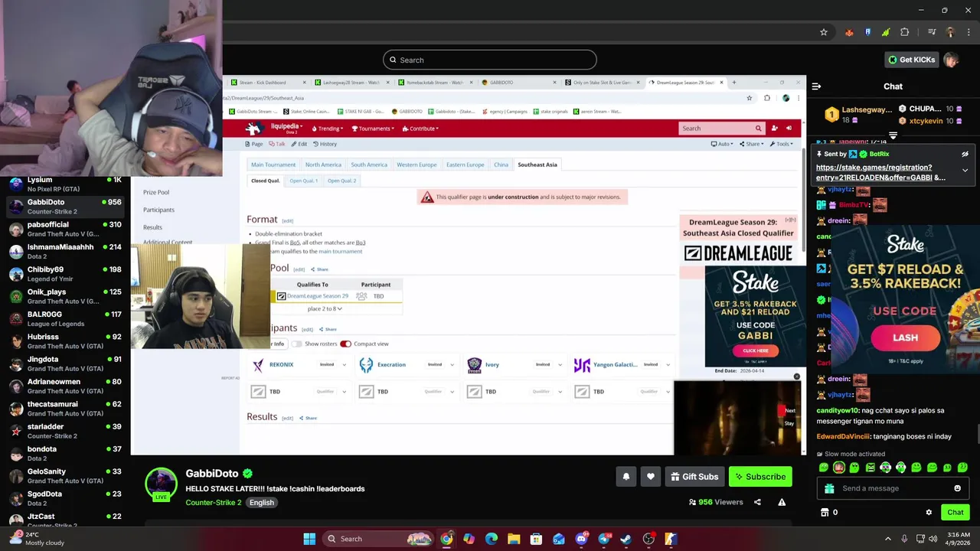Click the share stream icon
Screen dimensions: 980x551
click(757, 502)
